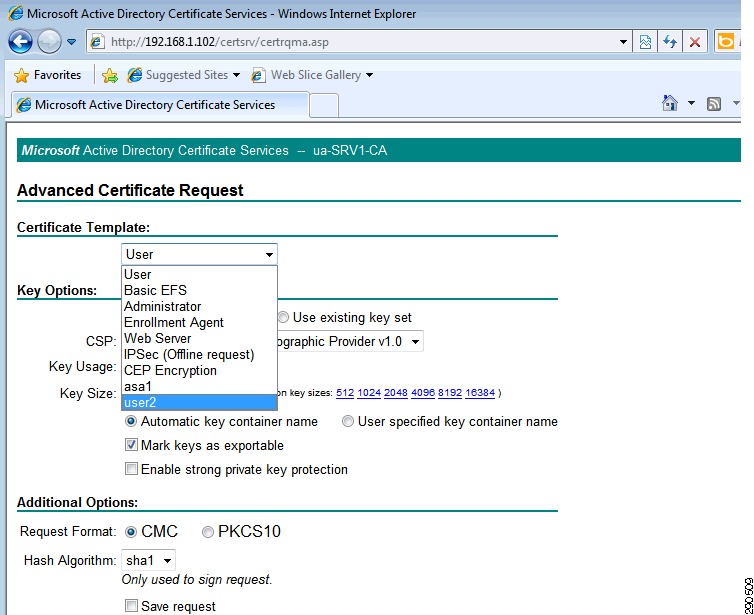This screenshot has width=754, height=615.
Task: Click the page icon in address bar
Action: 98,42
